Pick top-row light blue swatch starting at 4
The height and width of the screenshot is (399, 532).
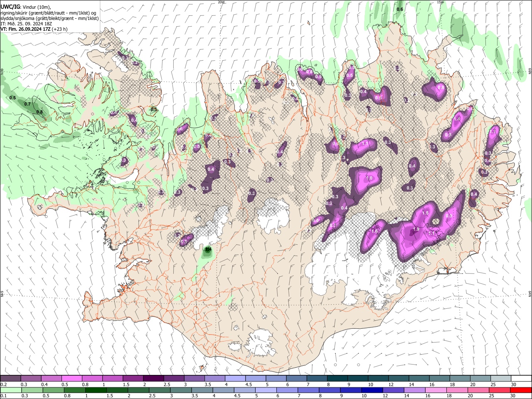[x=235, y=379]
